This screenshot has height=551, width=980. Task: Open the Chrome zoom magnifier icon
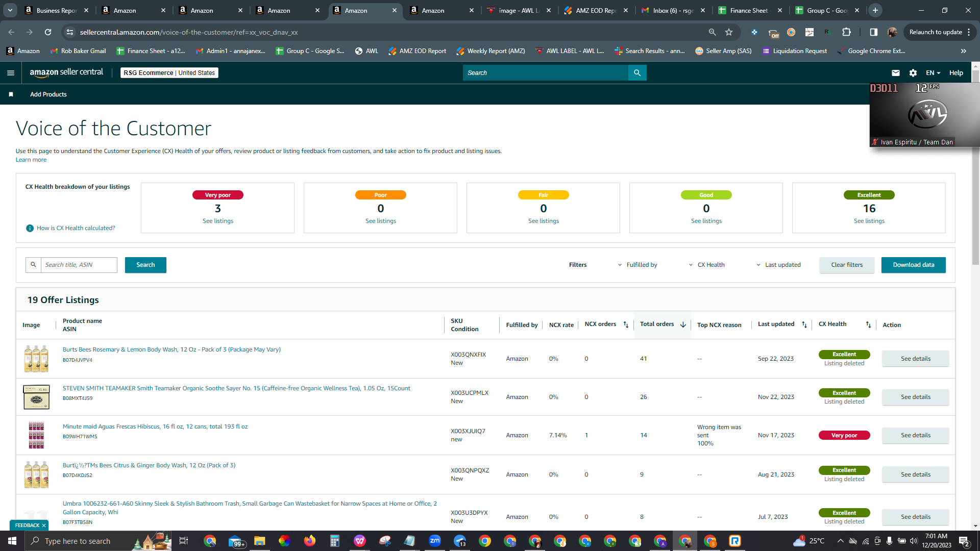click(x=712, y=32)
